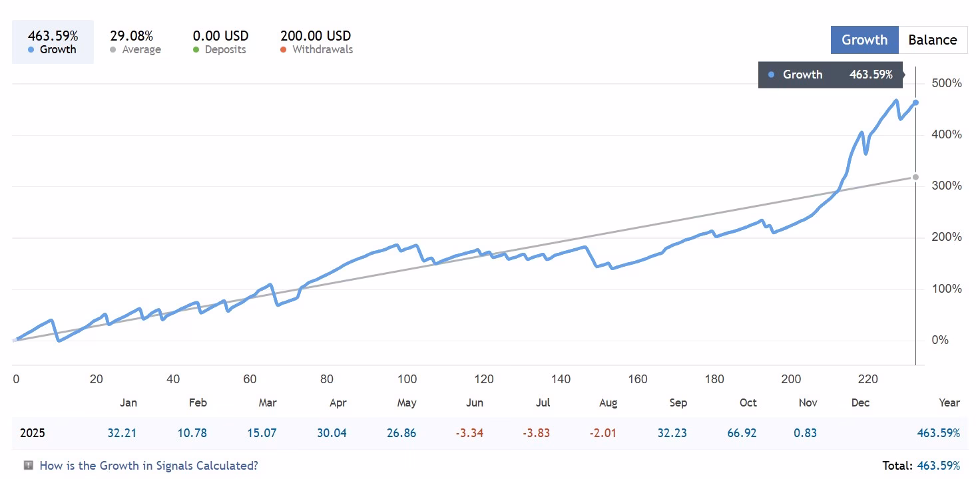The width and height of the screenshot is (980, 479).
Task: Open 'How is the Growth in Signals Calculated?' link
Action: [x=148, y=466]
